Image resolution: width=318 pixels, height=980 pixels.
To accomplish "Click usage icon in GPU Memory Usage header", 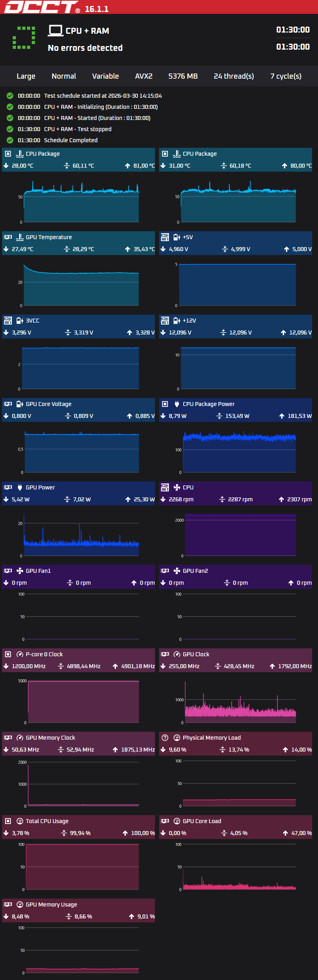I will (20, 905).
